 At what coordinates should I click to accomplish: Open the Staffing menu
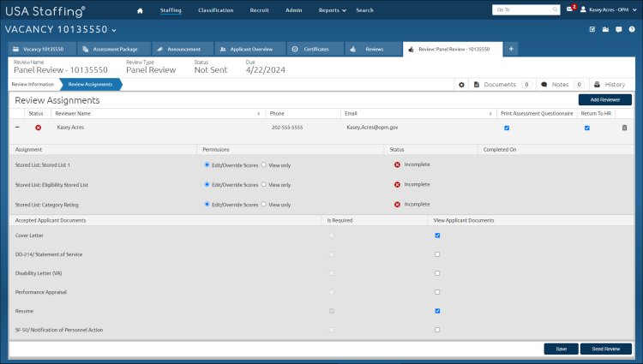coord(171,10)
